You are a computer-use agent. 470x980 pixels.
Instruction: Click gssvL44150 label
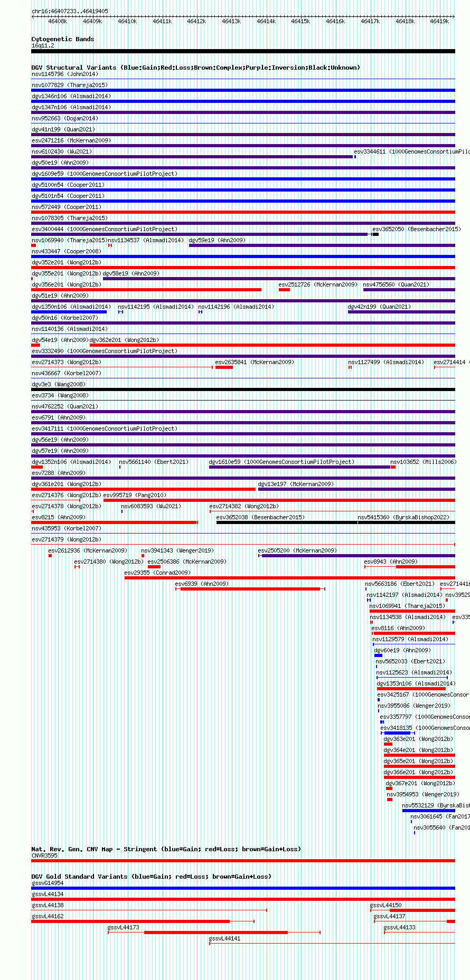tap(386, 905)
